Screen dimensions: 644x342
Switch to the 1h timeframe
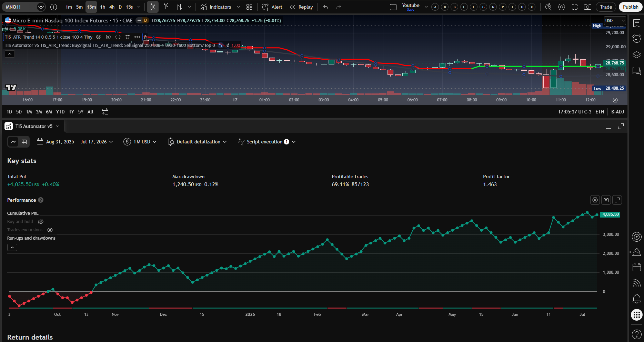coord(102,7)
